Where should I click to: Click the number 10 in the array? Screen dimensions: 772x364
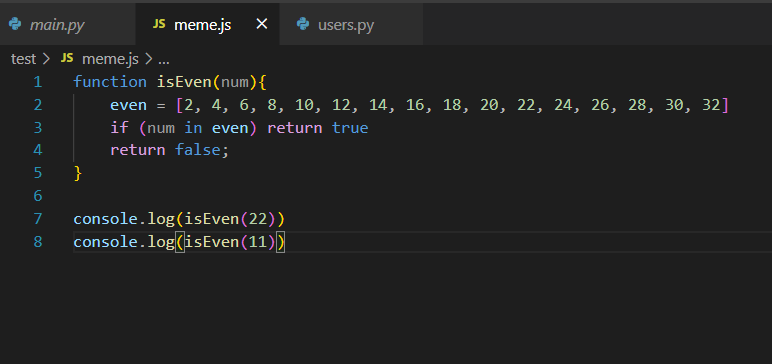coord(304,105)
